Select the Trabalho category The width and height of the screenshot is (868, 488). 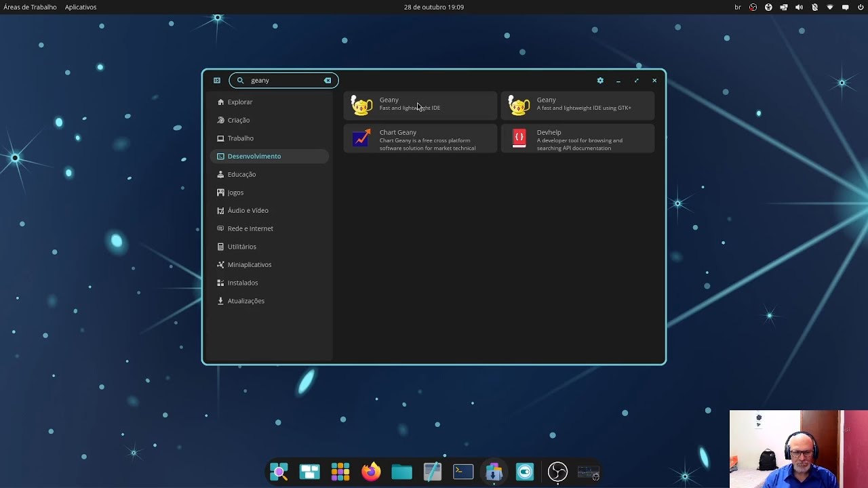[x=269, y=138]
